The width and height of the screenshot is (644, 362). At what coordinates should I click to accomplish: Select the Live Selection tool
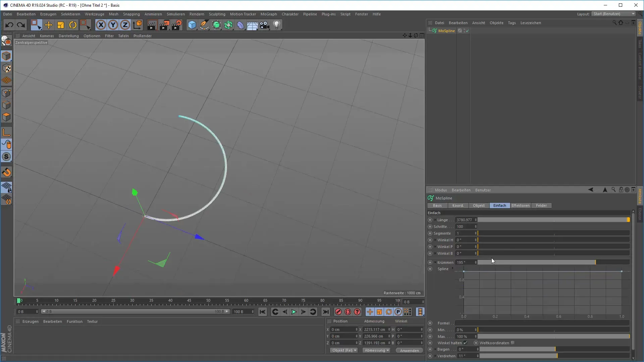coord(36,25)
